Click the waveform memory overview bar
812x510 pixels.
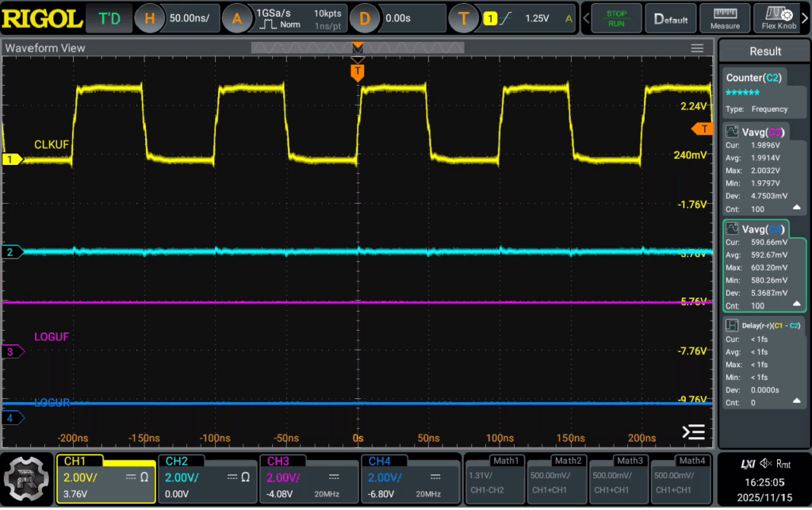pos(358,48)
